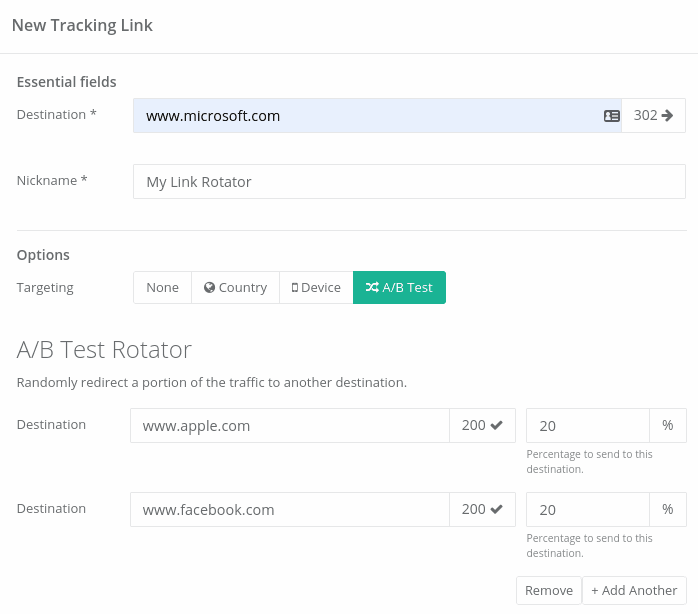Select Device targeting option
The height and width of the screenshot is (614, 698).
coord(316,288)
